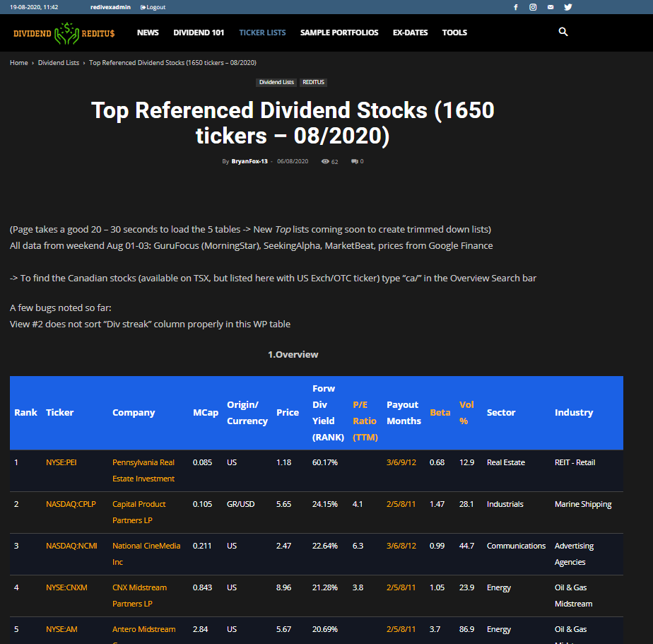The height and width of the screenshot is (644, 653).
Task: Select the Communications sector cell
Action: [x=516, y=546]
